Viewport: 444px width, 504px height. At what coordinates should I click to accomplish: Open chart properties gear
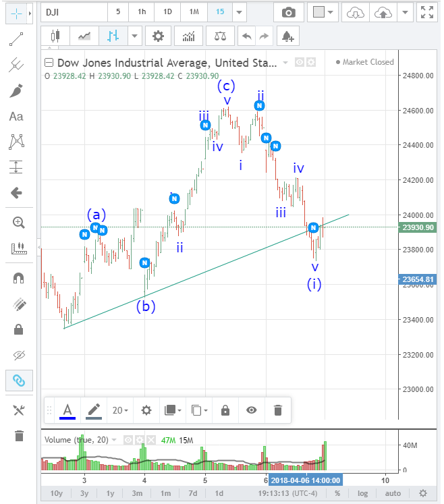tap(158, 36)
